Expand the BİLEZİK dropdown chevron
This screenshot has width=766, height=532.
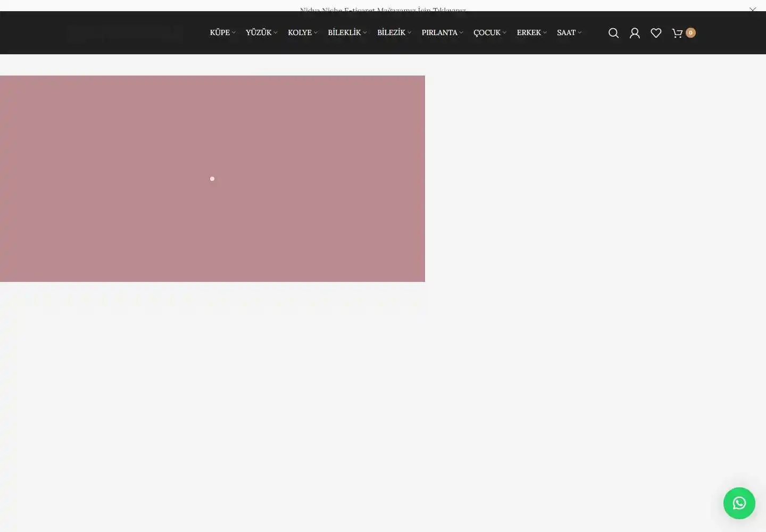(x=409, y=33)
